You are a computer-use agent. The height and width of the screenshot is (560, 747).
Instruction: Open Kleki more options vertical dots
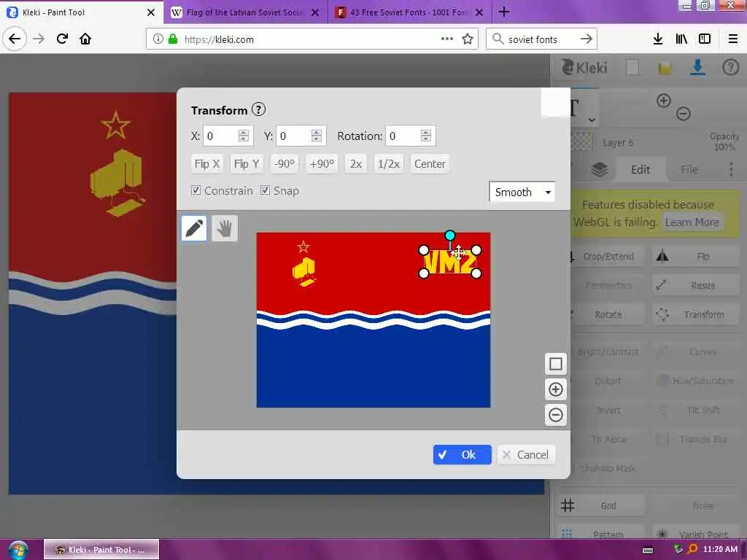click(731, 169)
